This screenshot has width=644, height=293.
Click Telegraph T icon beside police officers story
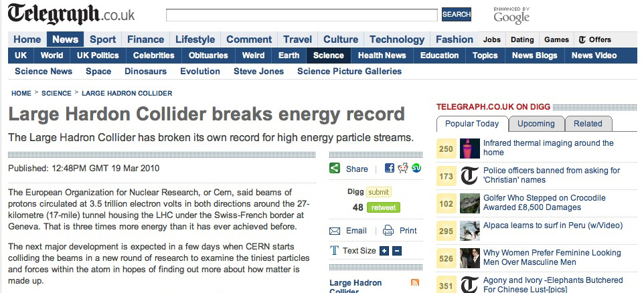[x=469, y=176]
